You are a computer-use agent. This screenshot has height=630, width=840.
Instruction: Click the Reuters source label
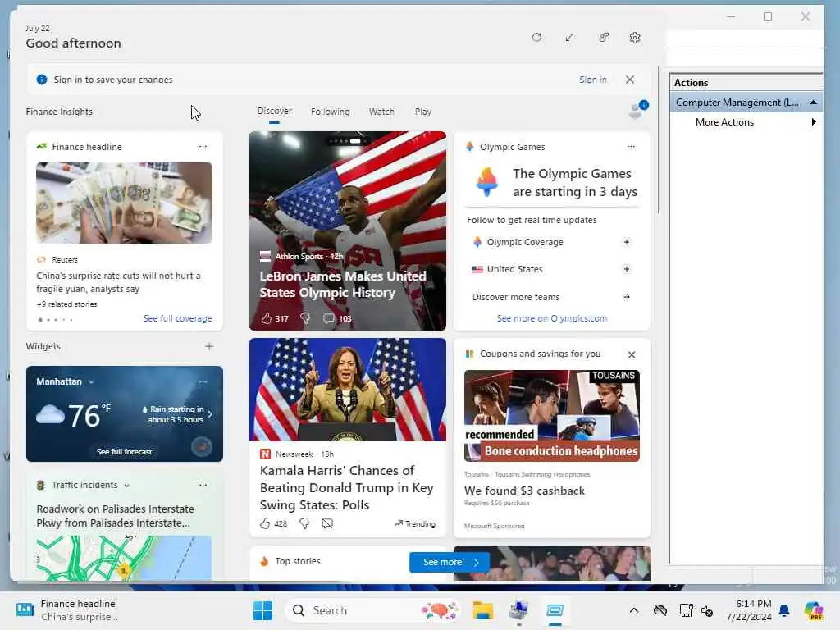pyautogui.click(x=65, y=260)
